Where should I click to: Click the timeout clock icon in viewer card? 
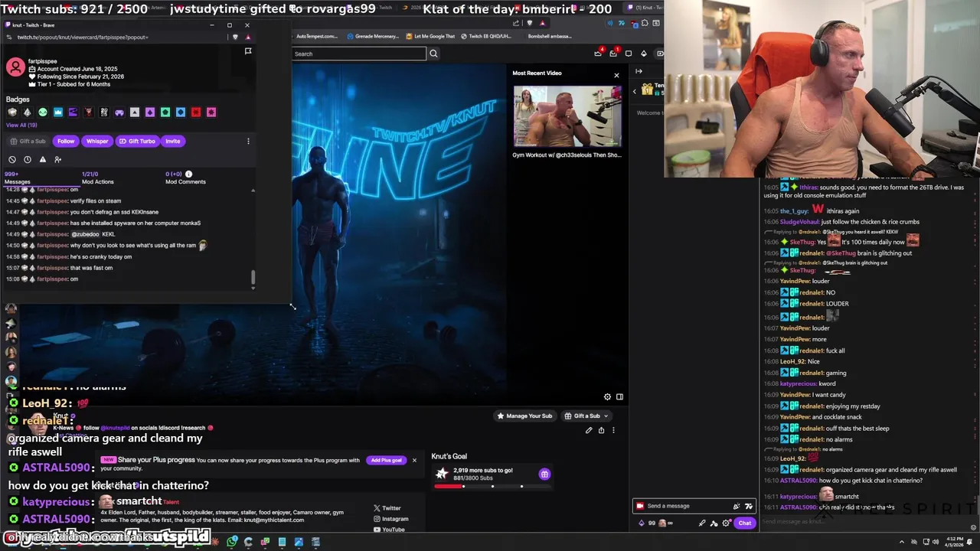pos(28,159)
